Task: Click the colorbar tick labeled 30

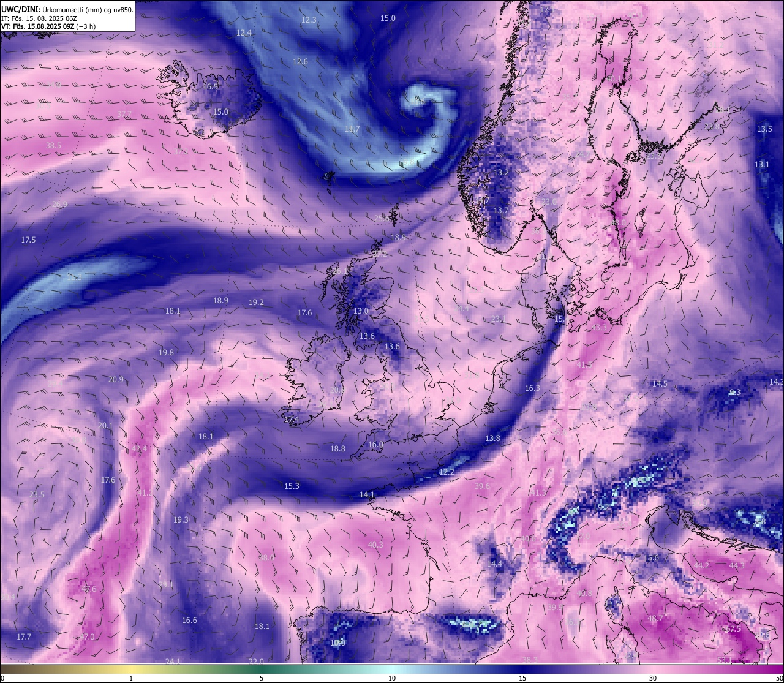Action: [653, 678]
